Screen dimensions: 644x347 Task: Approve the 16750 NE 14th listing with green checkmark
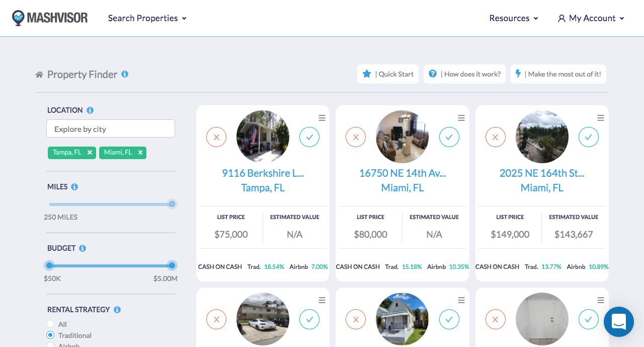pyautogui.click(x=449, y=136)
